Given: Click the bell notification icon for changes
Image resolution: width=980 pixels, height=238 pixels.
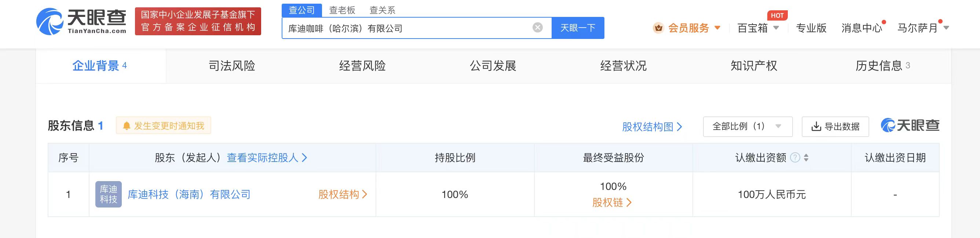Looking at the screenshot, I should pos(127,126).
